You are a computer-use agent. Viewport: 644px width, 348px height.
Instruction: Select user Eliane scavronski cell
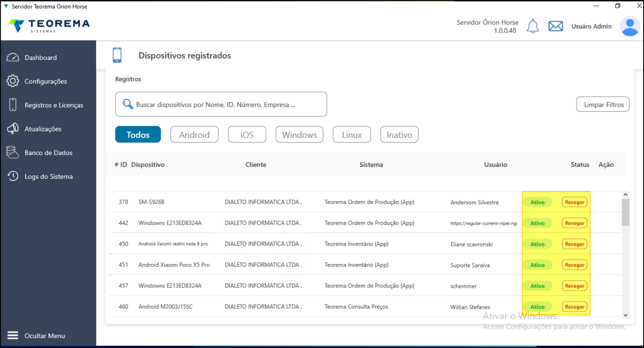tap(471, 244)
